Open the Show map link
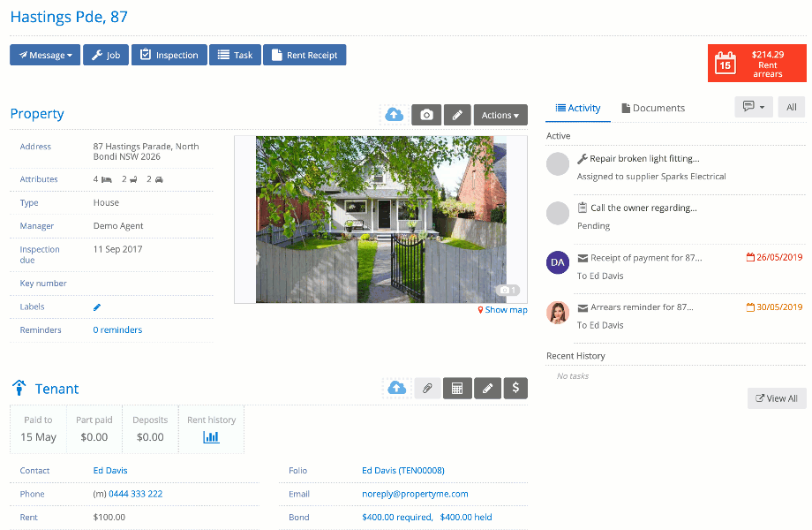This screenshot has width=812, height=530. coord(503,310)
